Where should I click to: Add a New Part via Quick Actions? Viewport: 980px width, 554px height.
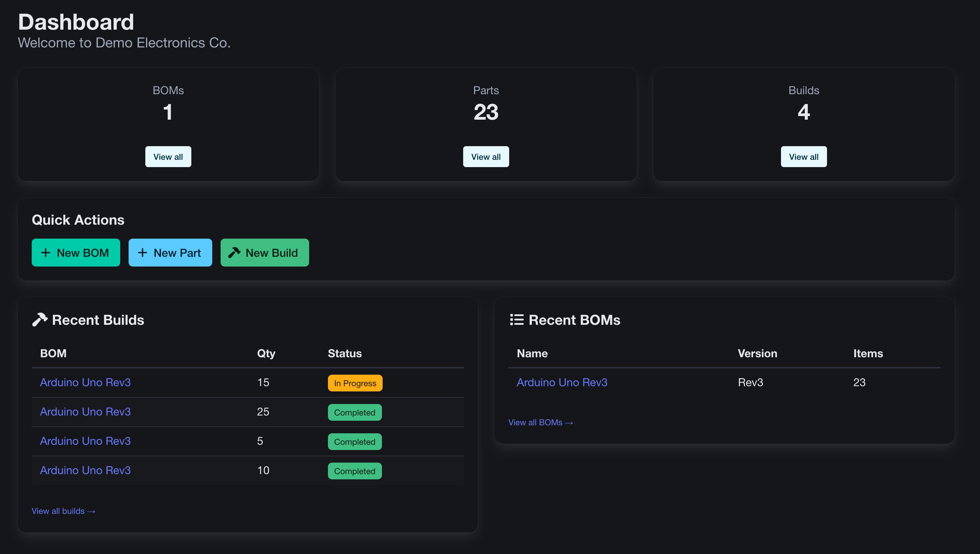[x=170, y=253]
